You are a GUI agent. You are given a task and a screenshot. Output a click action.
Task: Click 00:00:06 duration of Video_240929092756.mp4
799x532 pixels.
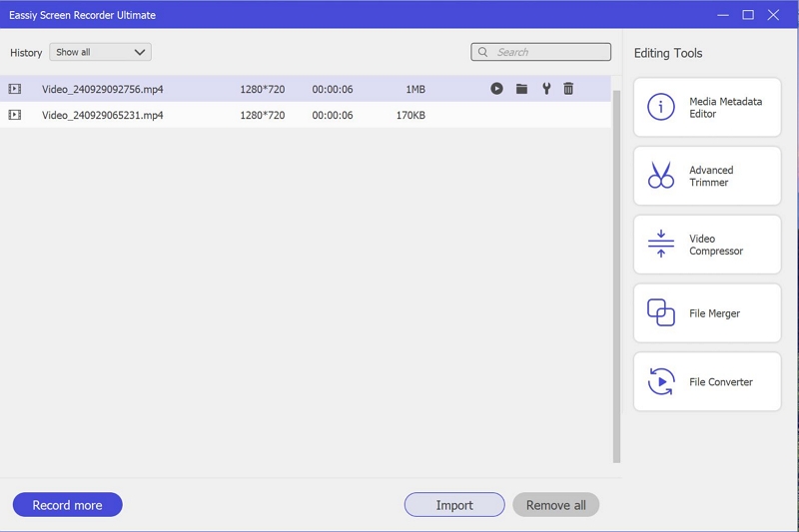[333, 89]
